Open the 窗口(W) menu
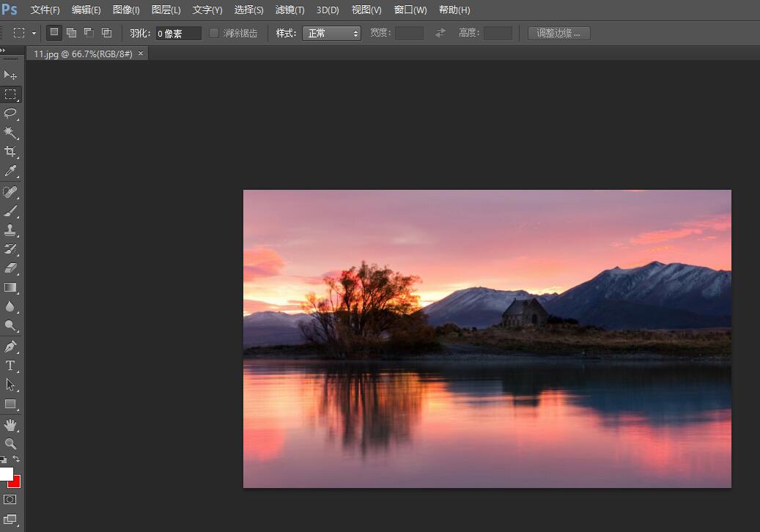The image size is (760, 532). 410,10
